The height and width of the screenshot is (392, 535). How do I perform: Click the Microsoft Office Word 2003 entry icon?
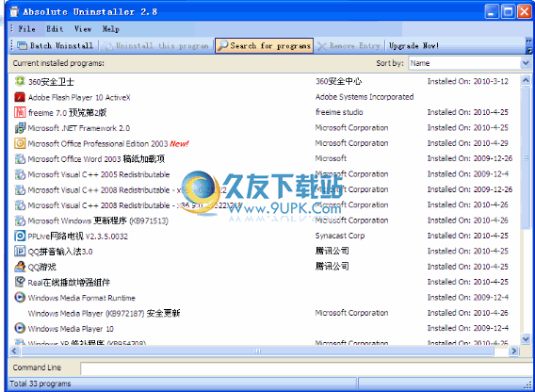[x=20, y=159]
